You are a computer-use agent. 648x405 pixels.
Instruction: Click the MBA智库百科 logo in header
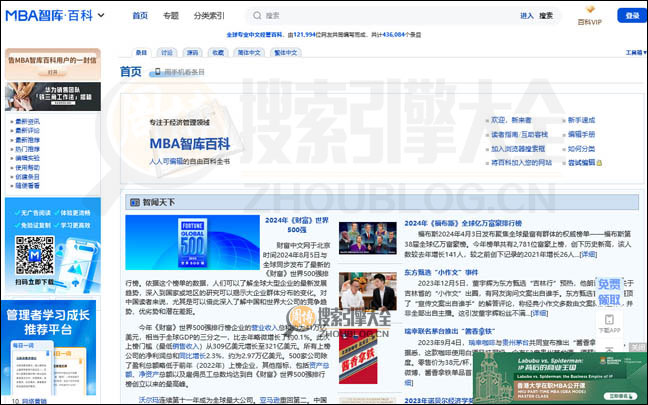coord(49,16)
